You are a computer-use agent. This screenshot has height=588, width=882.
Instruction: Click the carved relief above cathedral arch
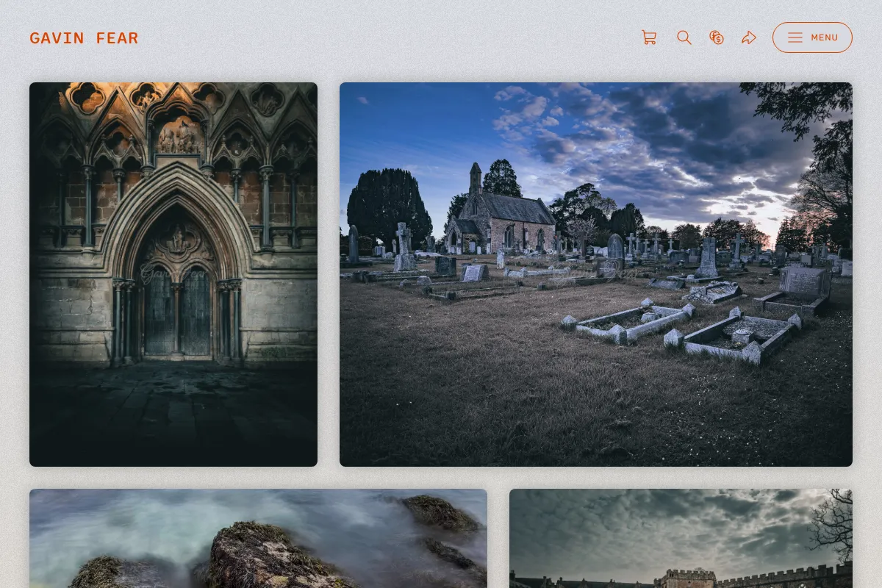tap(179, 136)
